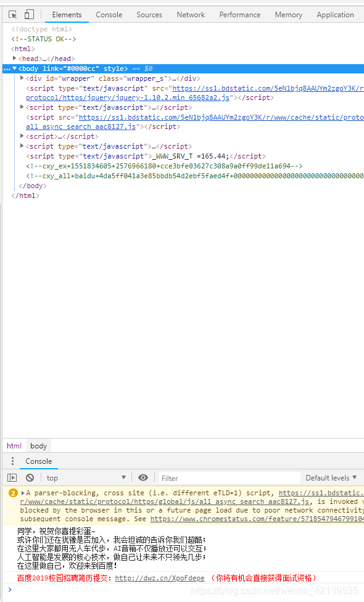Select the html breadcrumb item
Screen dimensions: 364x602
click(14, 446)
